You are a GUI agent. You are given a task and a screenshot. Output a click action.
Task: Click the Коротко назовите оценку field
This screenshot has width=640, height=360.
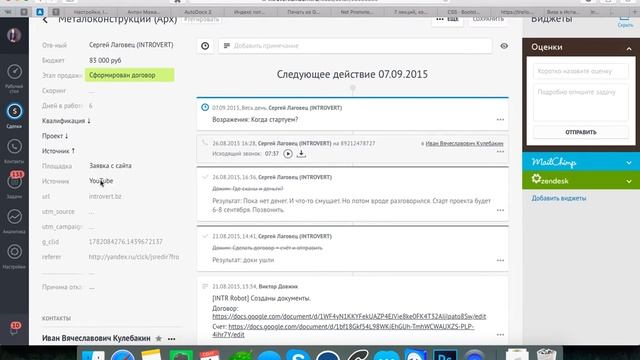[581, 71]
